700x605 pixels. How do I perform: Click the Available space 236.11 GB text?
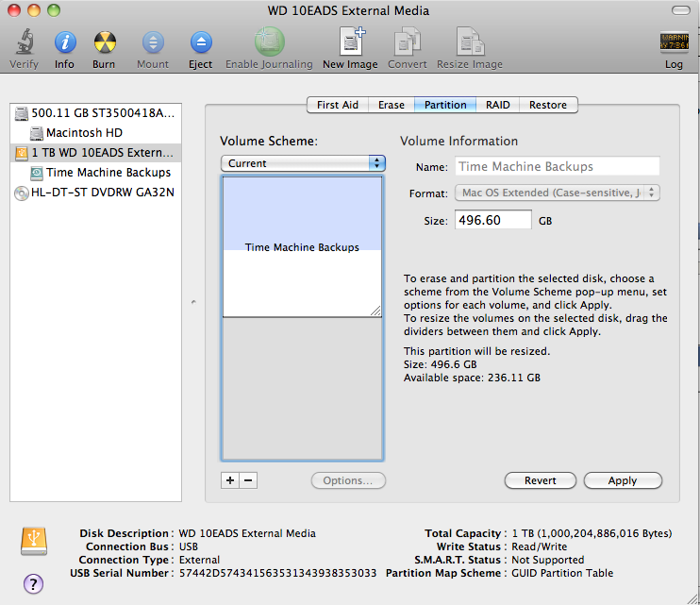[x=472, y=378]
